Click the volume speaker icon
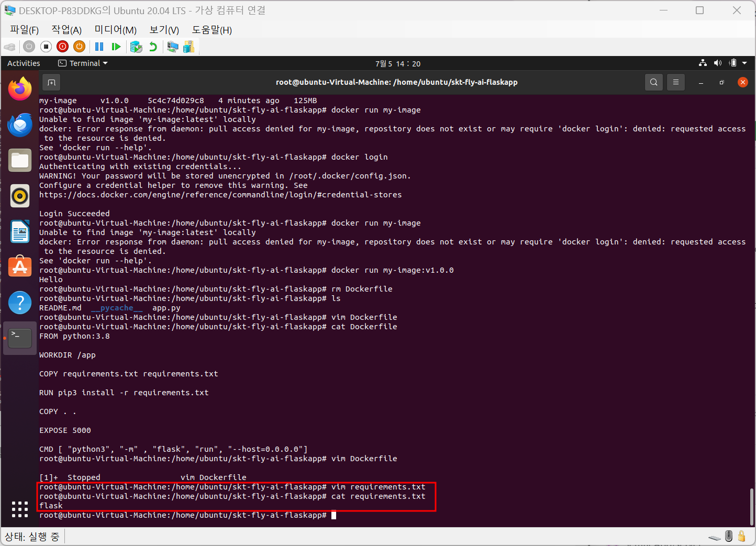This screenshot has height=546, width=756. click(718, 63)
